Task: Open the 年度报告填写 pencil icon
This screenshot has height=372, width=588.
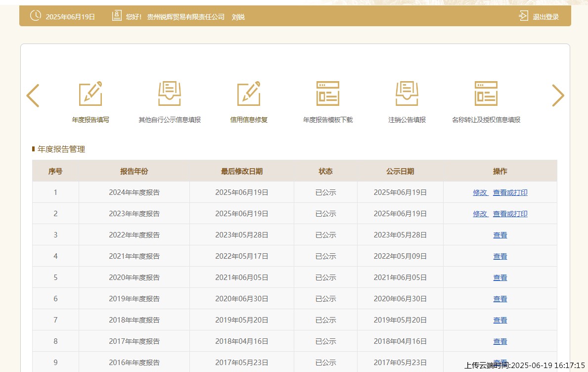Action: pos(90,93)
